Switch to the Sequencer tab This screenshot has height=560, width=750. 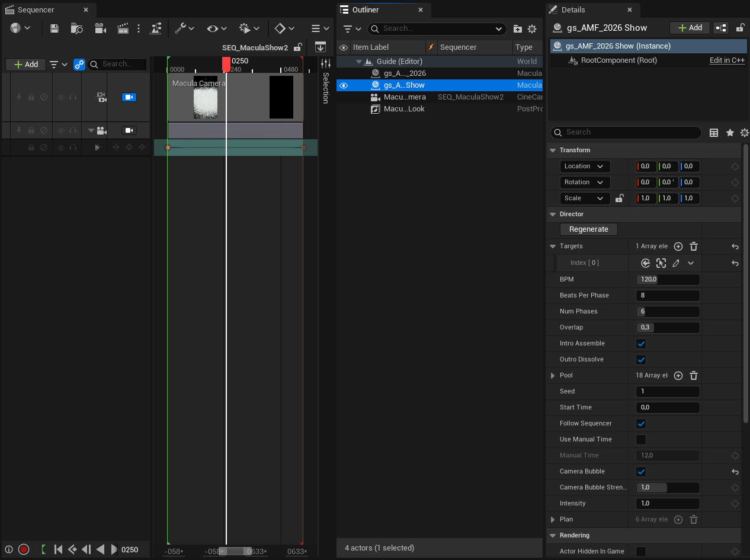click(x=36, y=10)
